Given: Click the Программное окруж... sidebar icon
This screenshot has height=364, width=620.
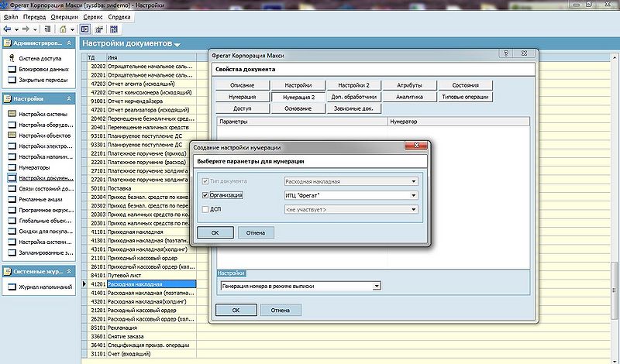Looking at the screenshot, I should pyautogui.click(x=12, y=210).
